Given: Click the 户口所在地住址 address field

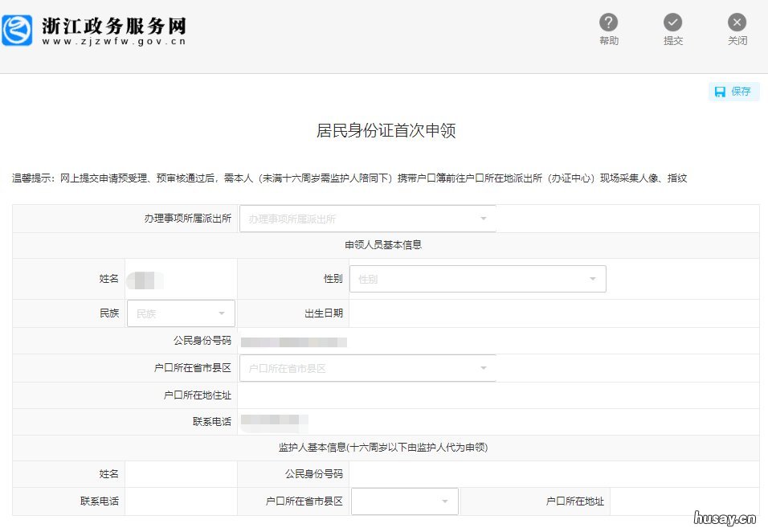Looking at the screenshot, I should (x=498, y=395).
